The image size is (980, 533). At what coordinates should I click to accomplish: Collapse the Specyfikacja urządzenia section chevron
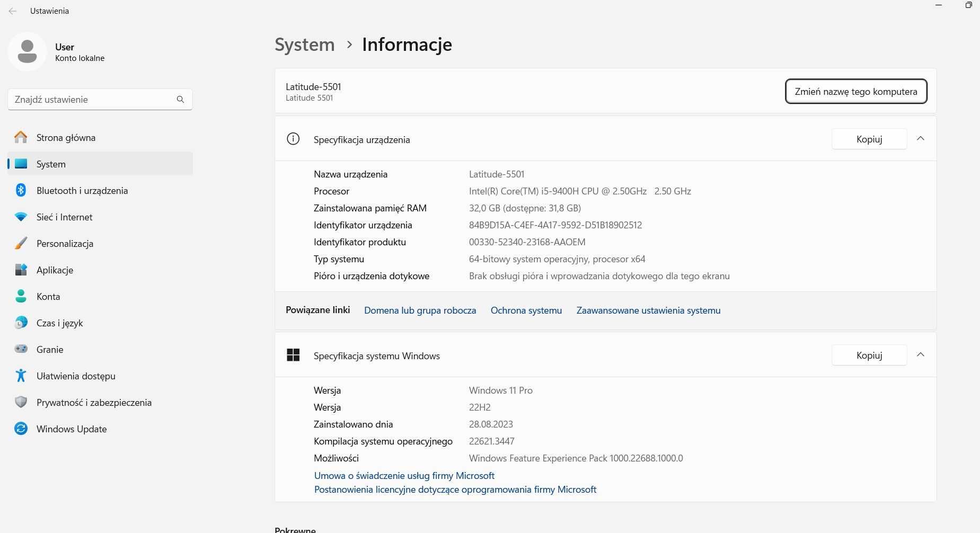(x=921, y=138)
